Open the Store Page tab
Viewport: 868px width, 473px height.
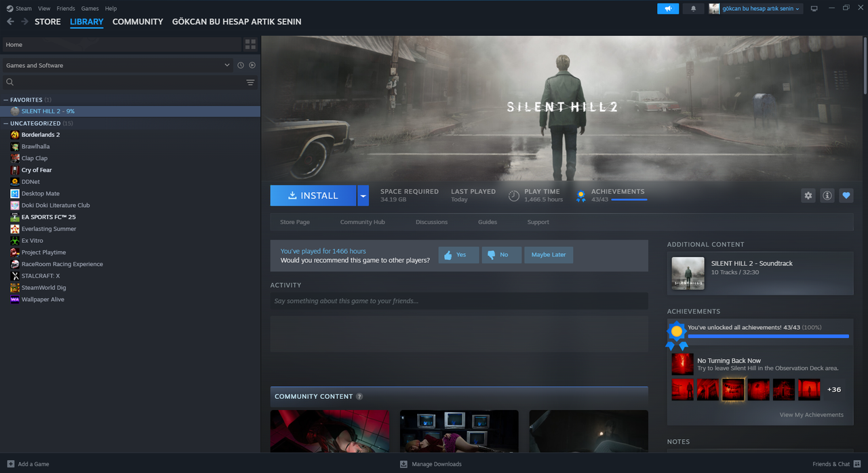(x=295, y=222)
